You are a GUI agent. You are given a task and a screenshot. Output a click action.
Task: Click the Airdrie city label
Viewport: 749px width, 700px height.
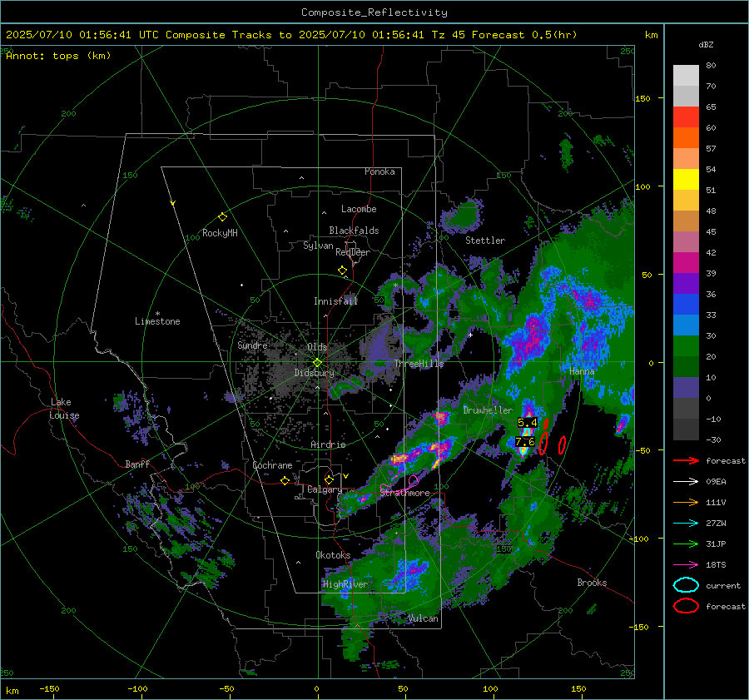pyautogui.click(x=328, y=444)
